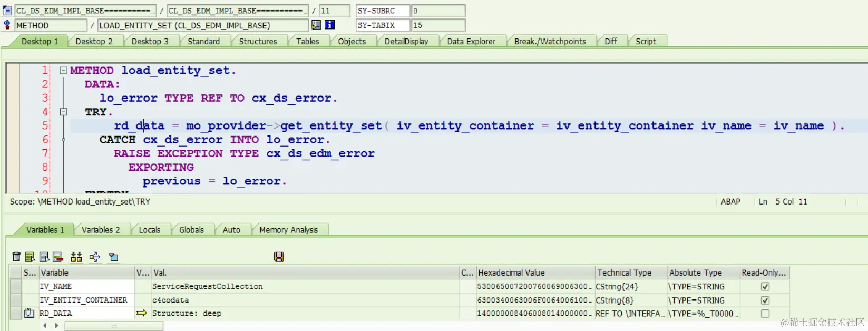Open the Standard tab
The height and width of the screenshot is (331, 868).
coord(204,41)
